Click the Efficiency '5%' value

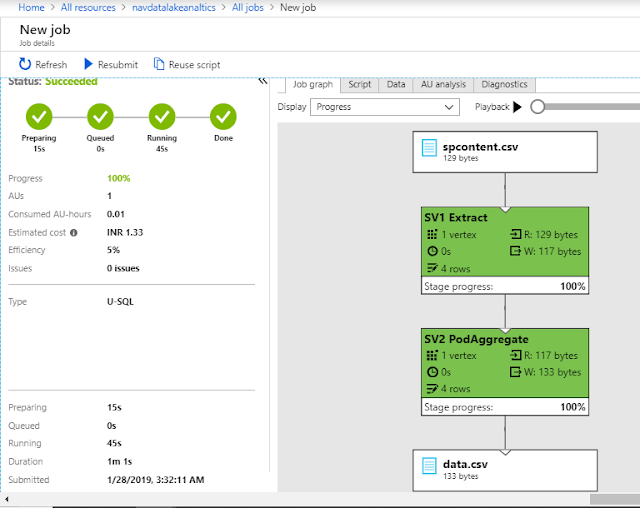pyautogui.click(x=113, y=250)
